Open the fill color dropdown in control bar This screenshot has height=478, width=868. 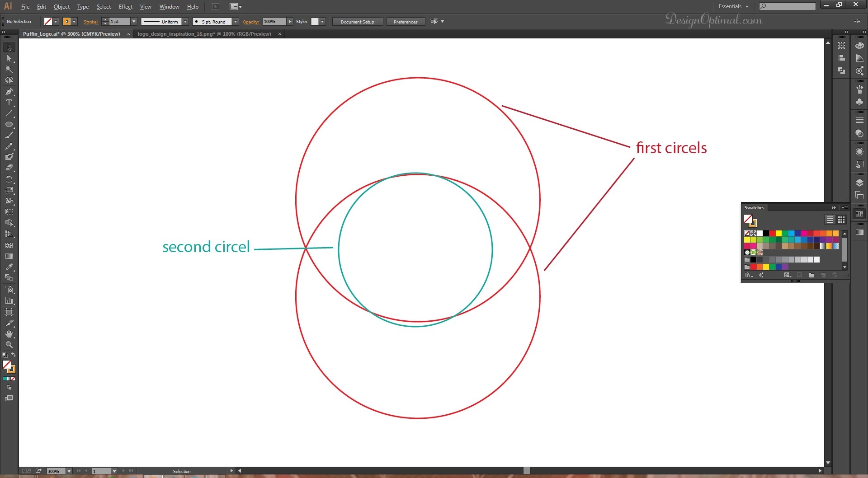[x=56, y=22]
